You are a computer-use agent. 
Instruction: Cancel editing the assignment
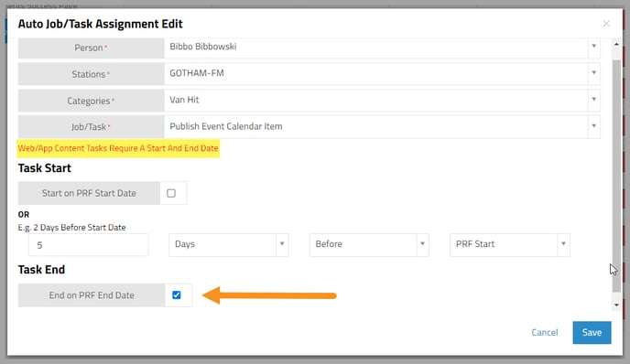point(545,332)
